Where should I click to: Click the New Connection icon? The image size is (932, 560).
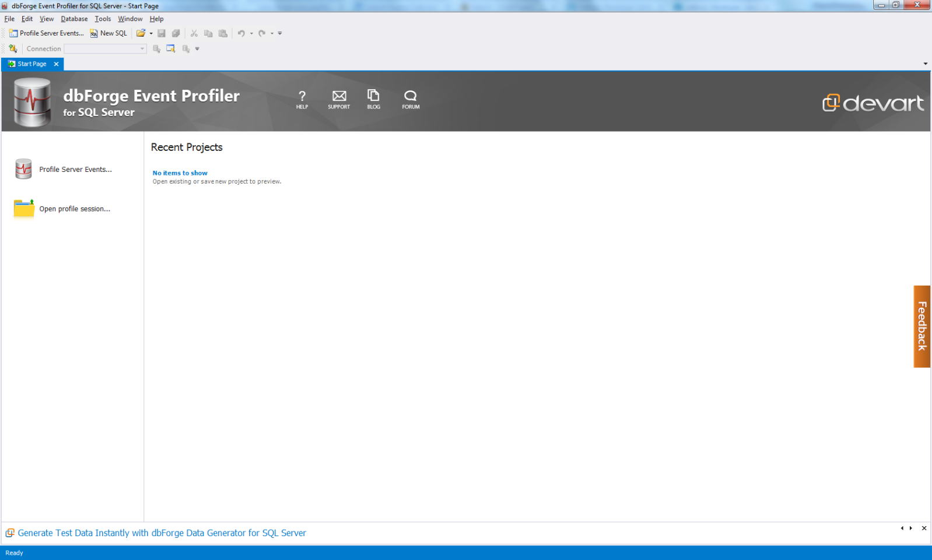[x=13, y=49]
